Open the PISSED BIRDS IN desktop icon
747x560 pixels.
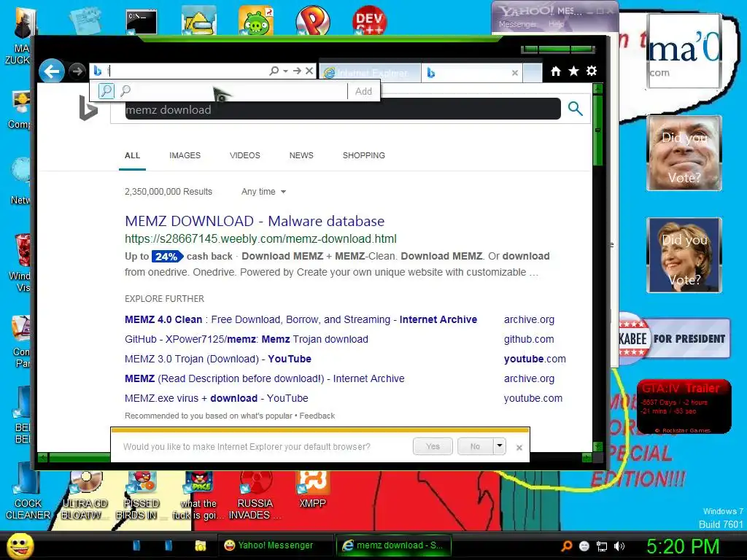141,496
